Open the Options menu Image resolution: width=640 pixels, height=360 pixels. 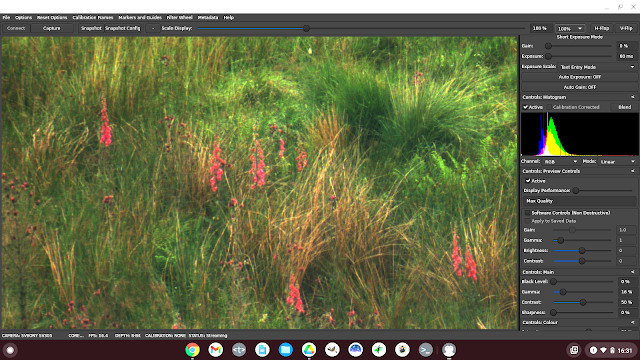point(23,18)
